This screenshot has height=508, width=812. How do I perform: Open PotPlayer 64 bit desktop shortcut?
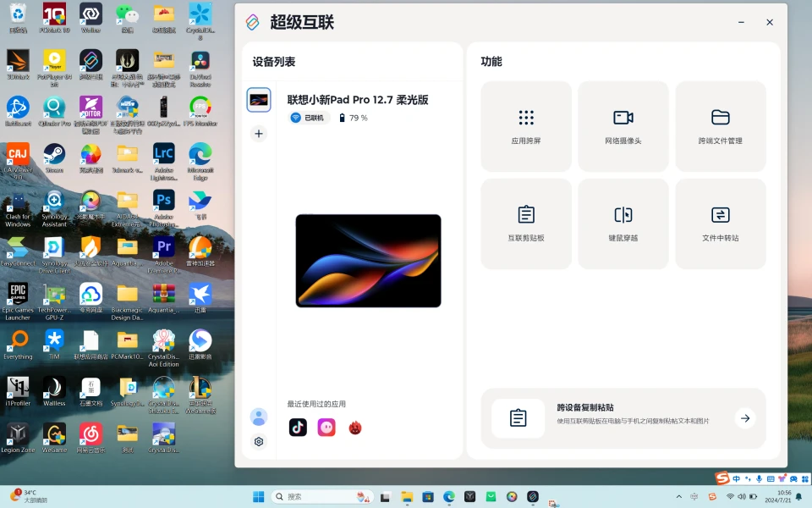54,68
